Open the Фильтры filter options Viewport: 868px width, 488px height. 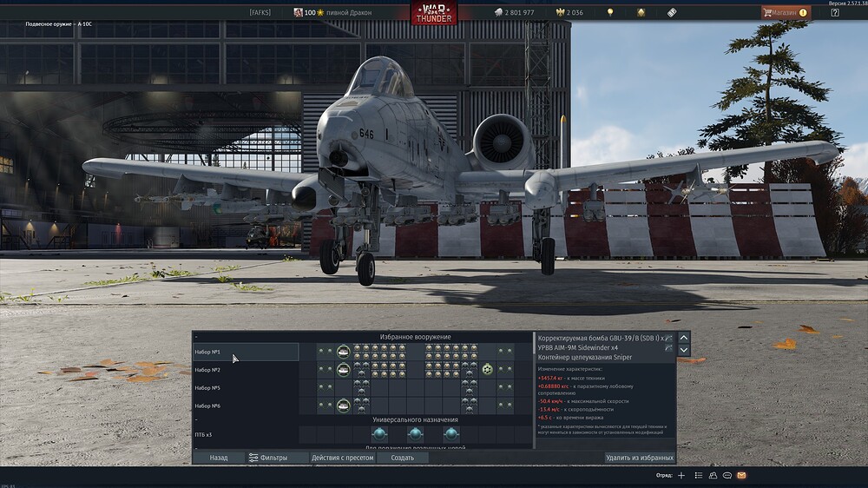click(x=268, y=458)
